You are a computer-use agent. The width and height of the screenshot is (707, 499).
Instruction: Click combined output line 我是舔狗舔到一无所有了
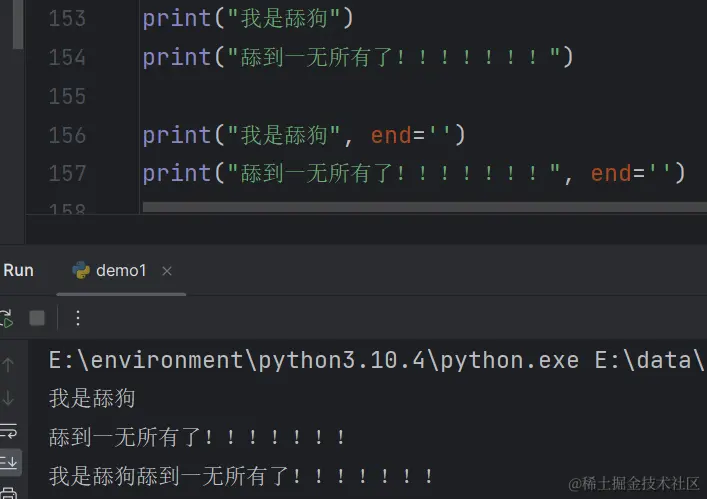coord(242,476)
